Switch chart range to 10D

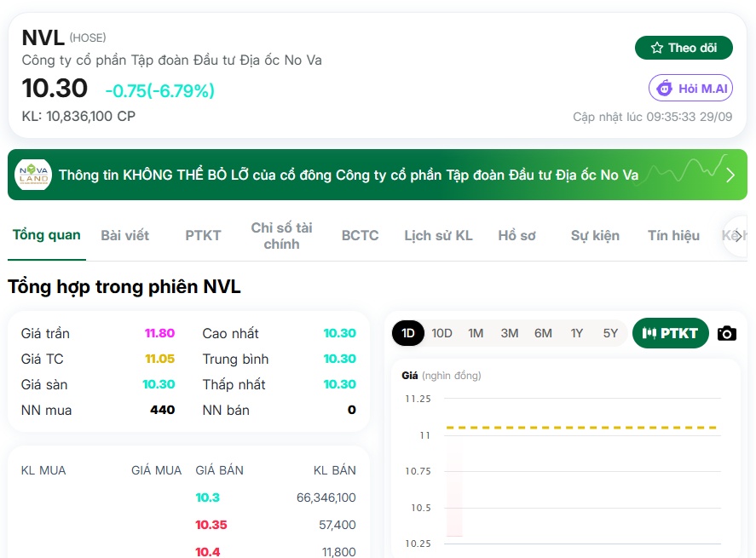click(441, 333)
